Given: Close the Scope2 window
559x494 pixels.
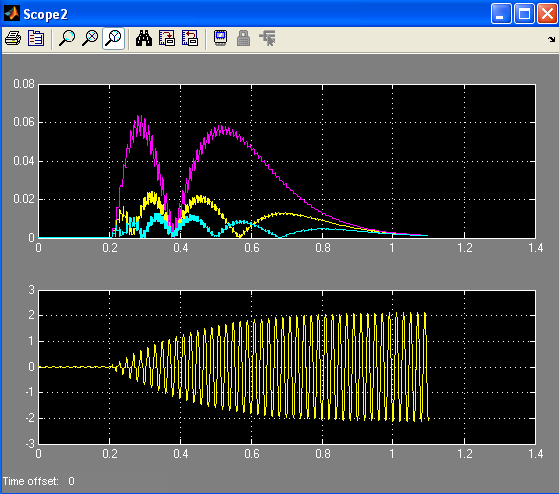Looking at the screenshot, I should [547, 14].
